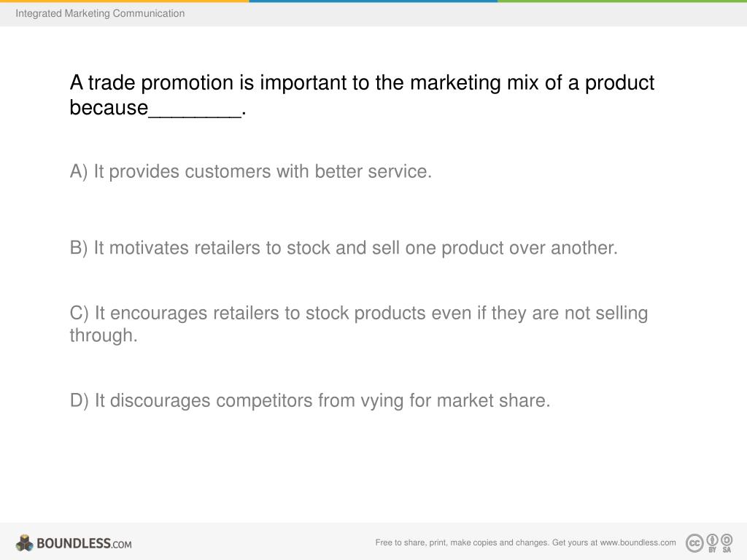Click the Boundless cube logo icon

(x=24, y=542)
